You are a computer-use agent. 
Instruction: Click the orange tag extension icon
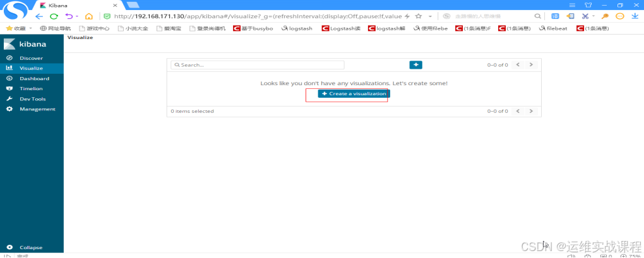pyautogui.click(x=570, y=16)
